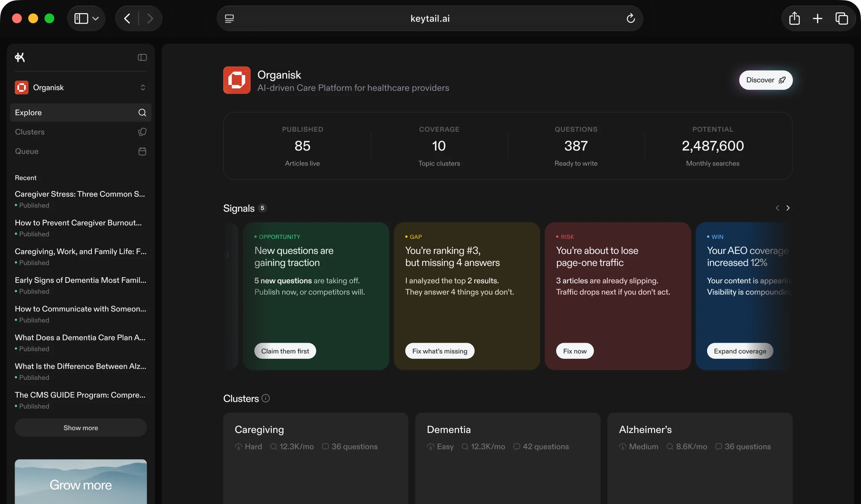Open What Is the Difference Between Alz article
Image resolution: width=861 pixels, height=504 pixels.
(81, 371)
